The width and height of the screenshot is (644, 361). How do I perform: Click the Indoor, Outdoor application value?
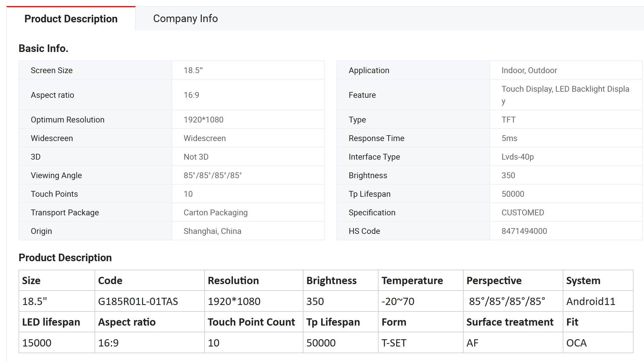(x=529, y=70)
